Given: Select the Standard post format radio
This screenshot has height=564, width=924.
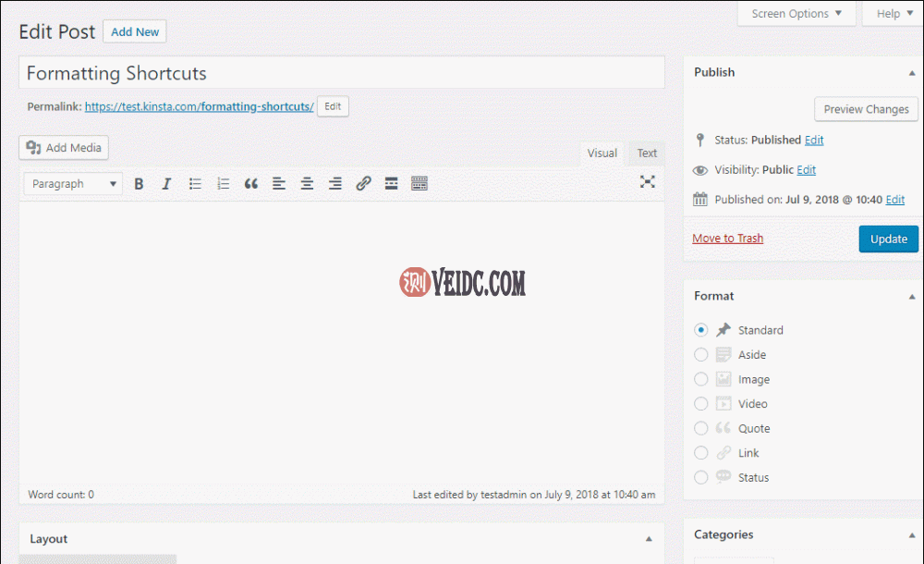Looking at the screenshot, I should [700, 330].
